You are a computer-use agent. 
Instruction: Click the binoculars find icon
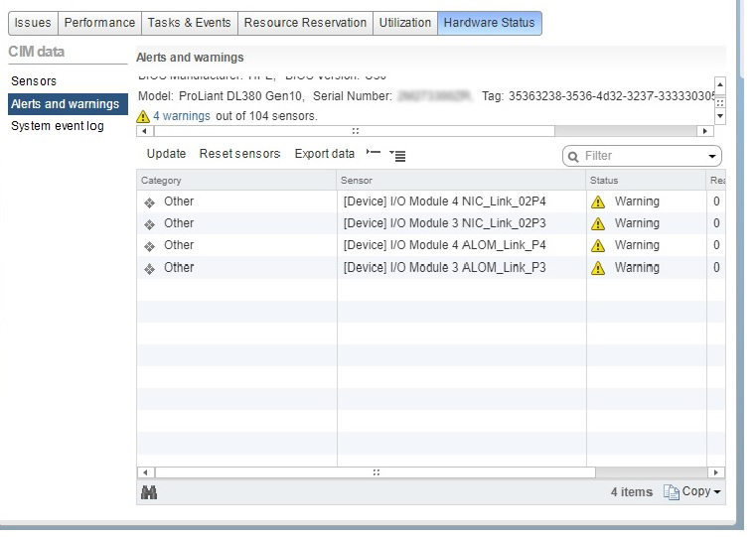(x=150, y=492)
